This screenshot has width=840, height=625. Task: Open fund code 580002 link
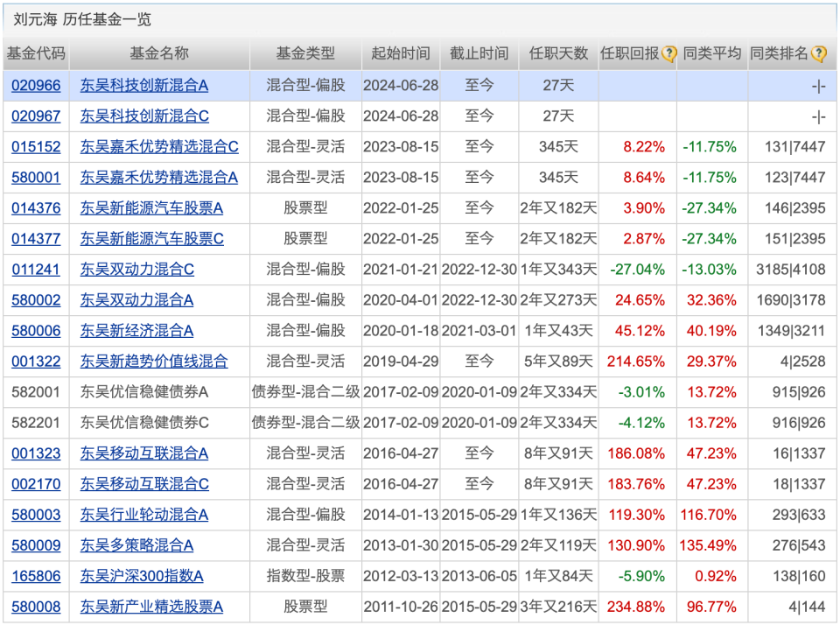[x=36, y=299]
